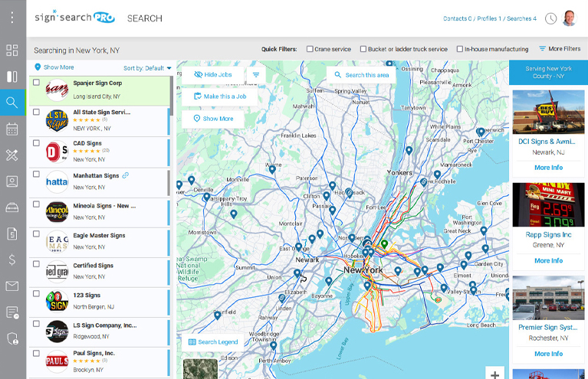The height and width of the screenshot is (379, 588).
Task: Select the Manhattan Signs checkbox
Action: coord(36,174)
